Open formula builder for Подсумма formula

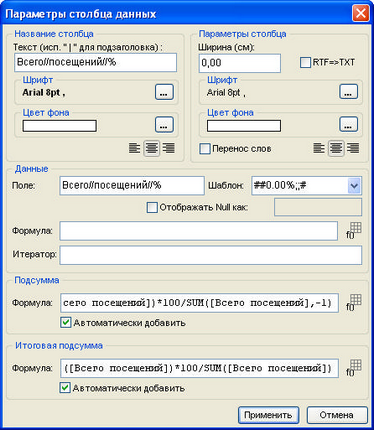[x=354, y=303]
